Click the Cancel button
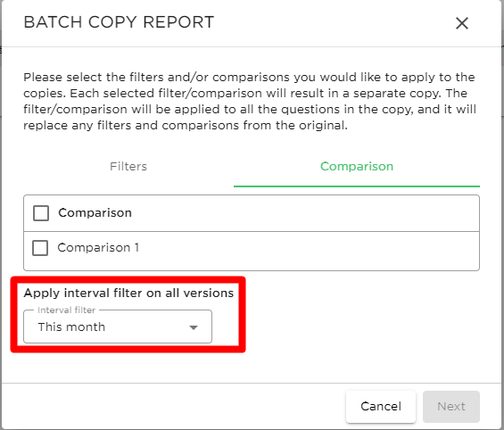The image size is (504, 430). pyautogui.click(x=381, y=407)
